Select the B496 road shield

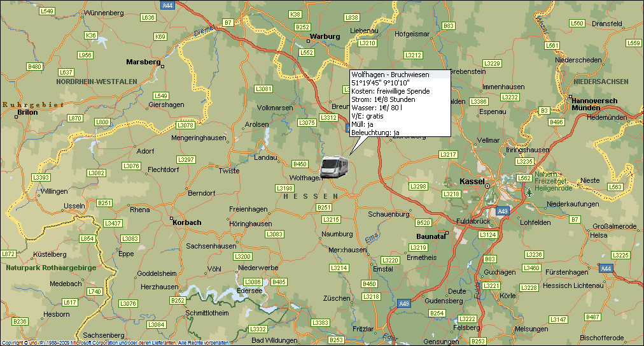coord(557,122)
